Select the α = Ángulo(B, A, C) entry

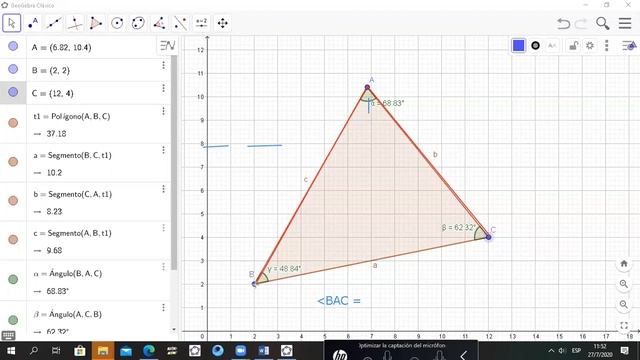(68, 273)
